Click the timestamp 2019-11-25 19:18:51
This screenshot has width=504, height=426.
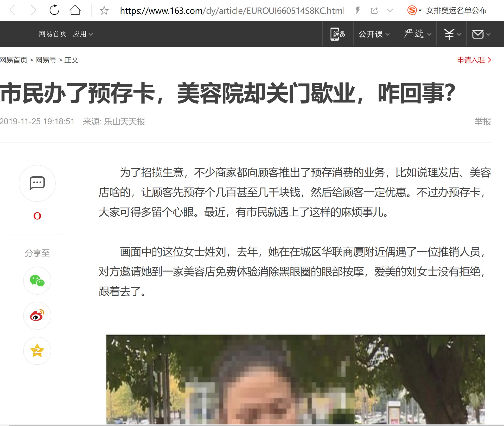tap(37, 121)
